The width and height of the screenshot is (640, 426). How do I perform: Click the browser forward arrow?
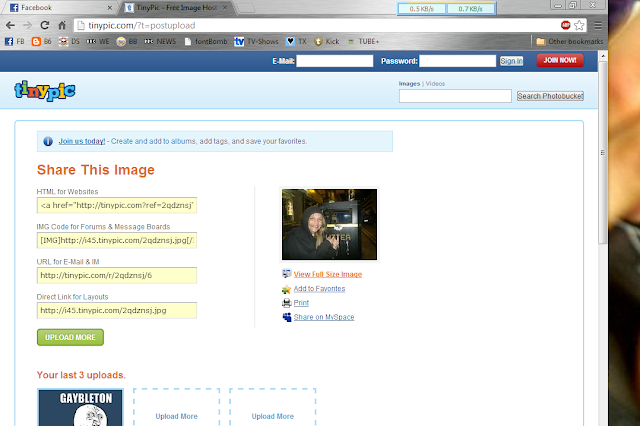(x=27, y=25)
